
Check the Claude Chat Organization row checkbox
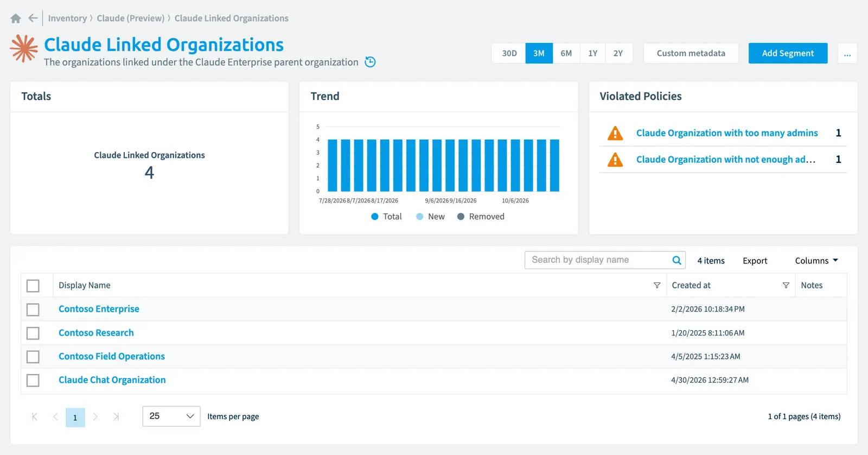coord(33,380)
